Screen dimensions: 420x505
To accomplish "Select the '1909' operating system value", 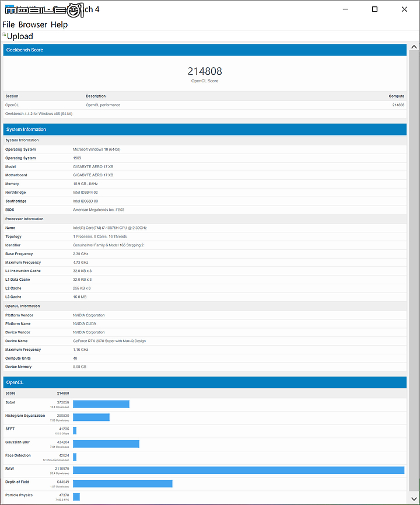I will coord(77,158).
